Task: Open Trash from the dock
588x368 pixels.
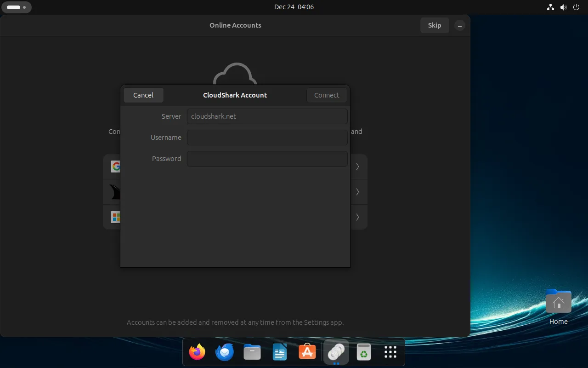Action: tap(363, 352)
